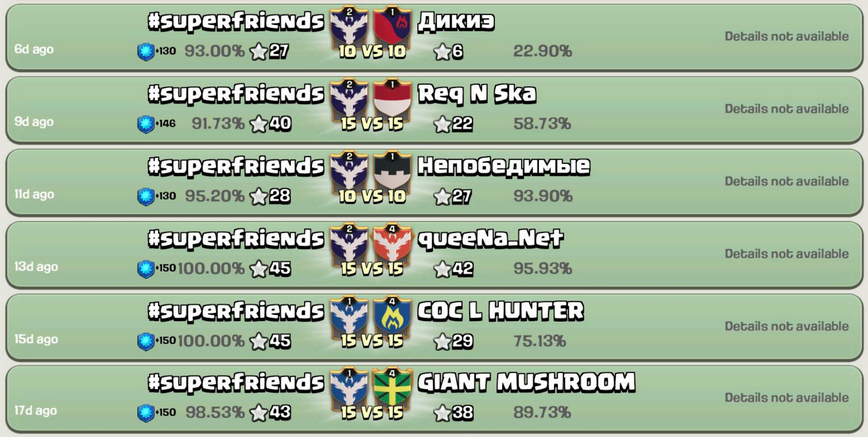Screen dimensions: 868x437
Task: Click the blue XP icon in 6d ago row
Action: pos(145,51)
